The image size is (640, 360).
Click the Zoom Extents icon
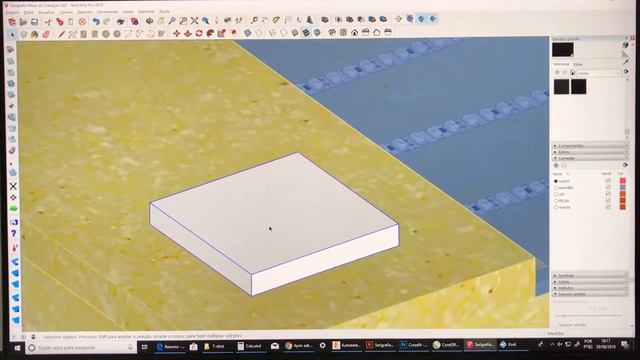[x=194, y=20]
